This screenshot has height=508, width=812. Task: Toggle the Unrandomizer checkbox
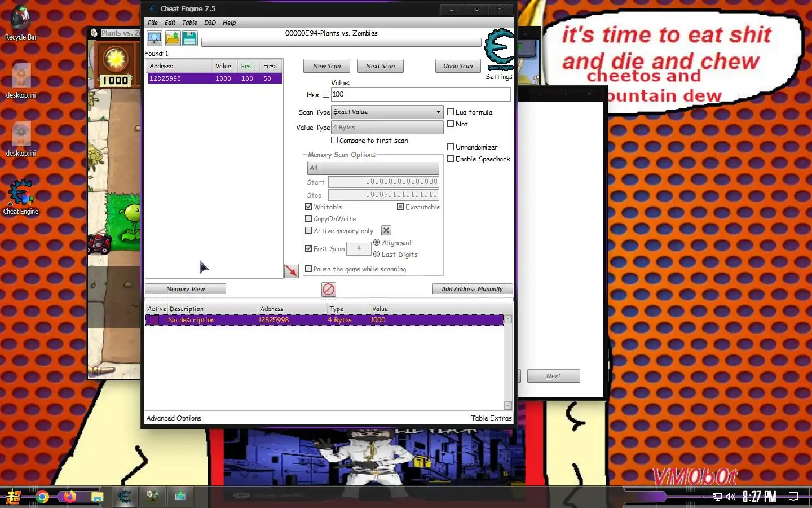point(451,147)
